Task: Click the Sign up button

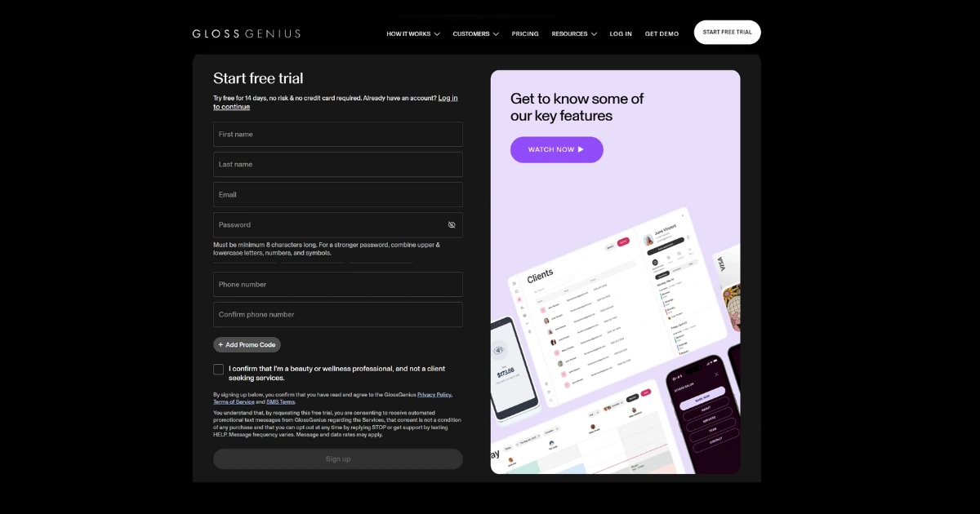Action: [x=338, y=459]
